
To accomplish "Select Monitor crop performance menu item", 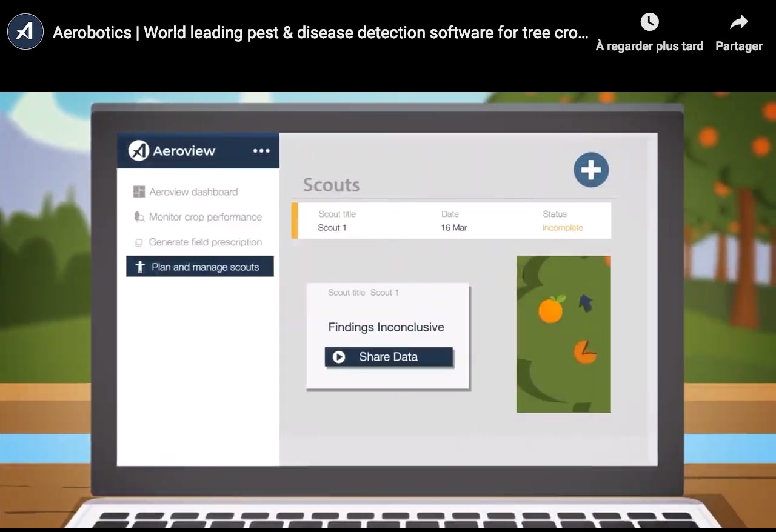I will [205, 217].
